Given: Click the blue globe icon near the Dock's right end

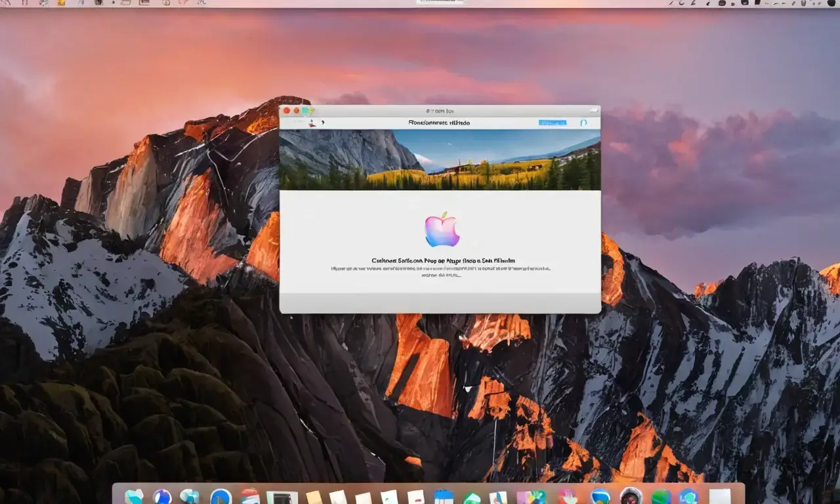Looking at the screenshot, I should 688,497.
